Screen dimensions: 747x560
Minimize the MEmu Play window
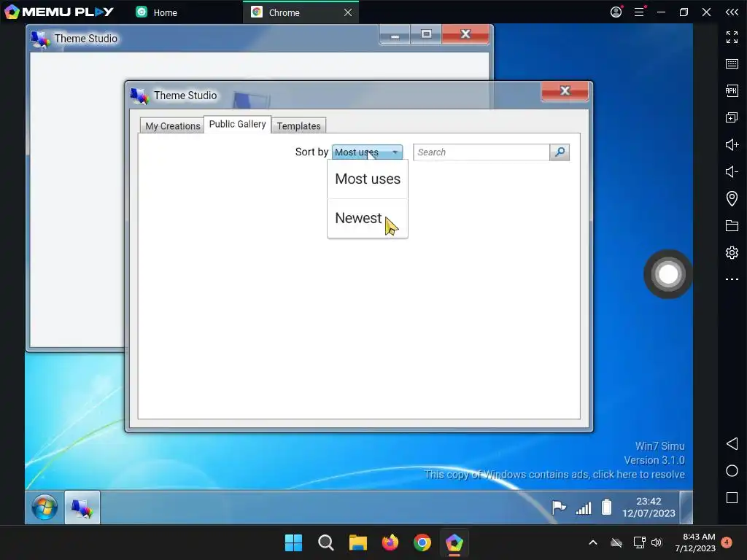(661, 12)
